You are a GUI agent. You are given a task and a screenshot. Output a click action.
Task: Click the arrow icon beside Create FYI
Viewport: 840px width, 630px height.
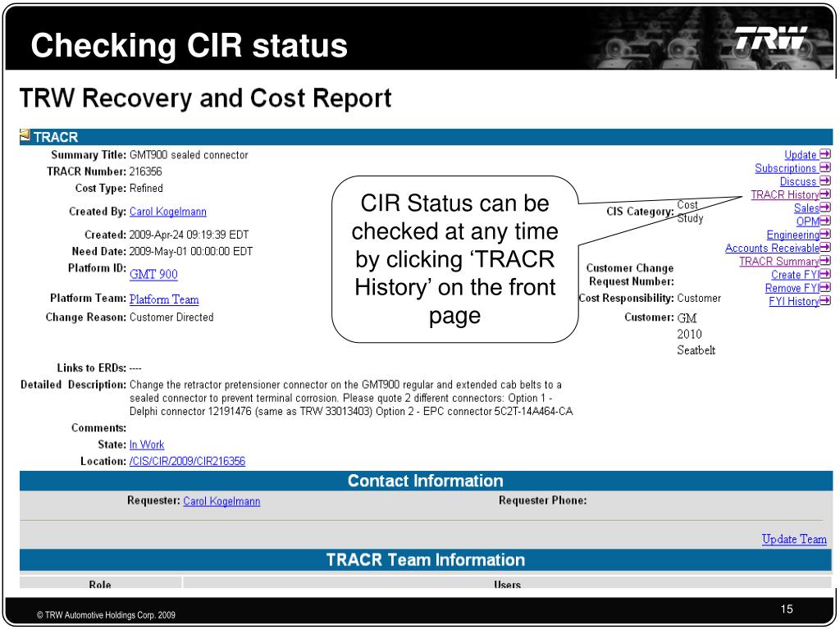(x=825, y=274)
